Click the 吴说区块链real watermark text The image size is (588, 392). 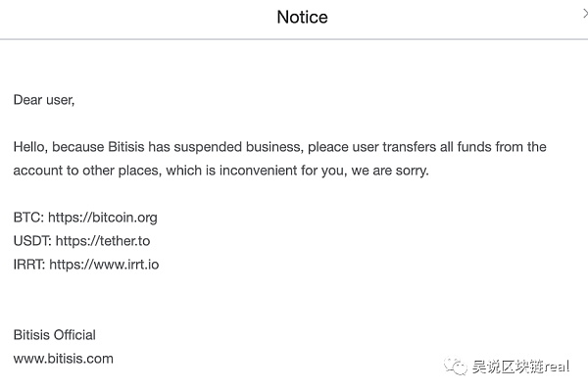(520, 367)
